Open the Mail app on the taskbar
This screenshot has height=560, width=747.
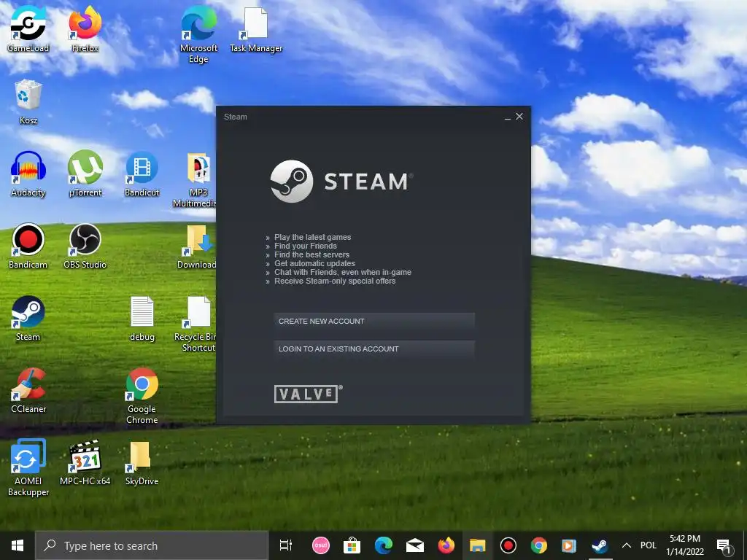(x=414, y=545)
